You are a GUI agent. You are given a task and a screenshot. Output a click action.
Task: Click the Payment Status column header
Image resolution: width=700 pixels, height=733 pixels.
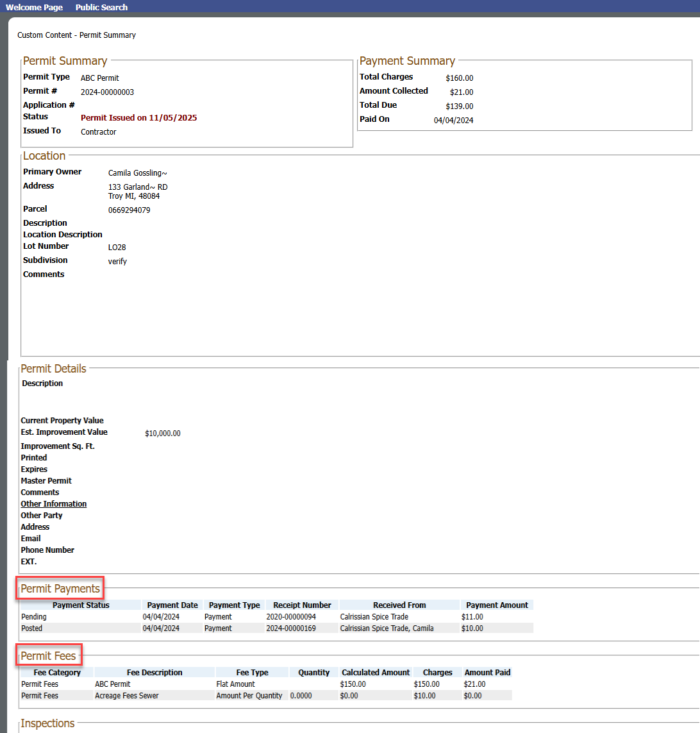[x=81, y=605]
